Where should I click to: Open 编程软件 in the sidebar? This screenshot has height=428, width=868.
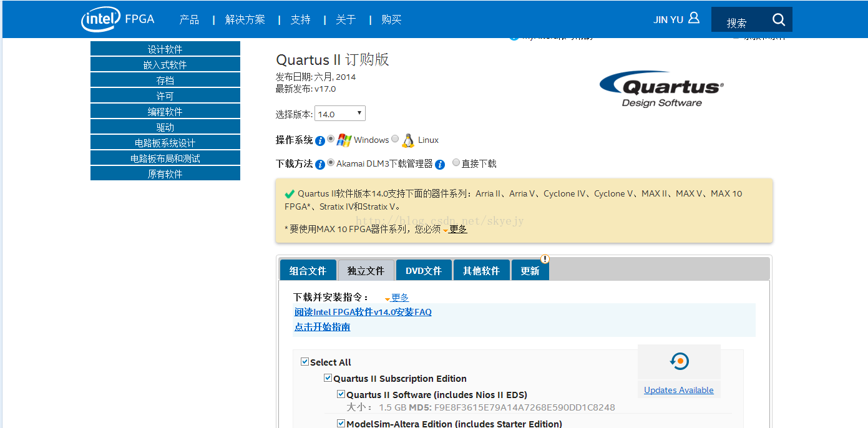point(165,111)
